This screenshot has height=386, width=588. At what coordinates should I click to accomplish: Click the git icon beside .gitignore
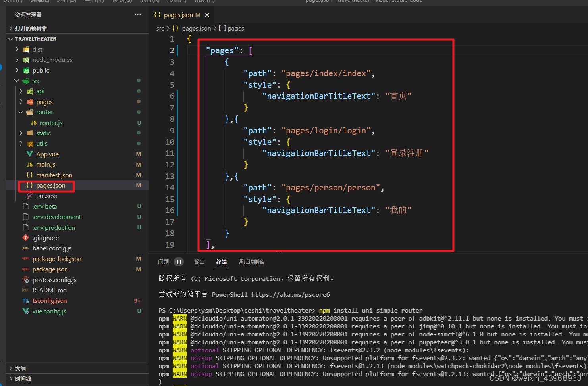26,238
